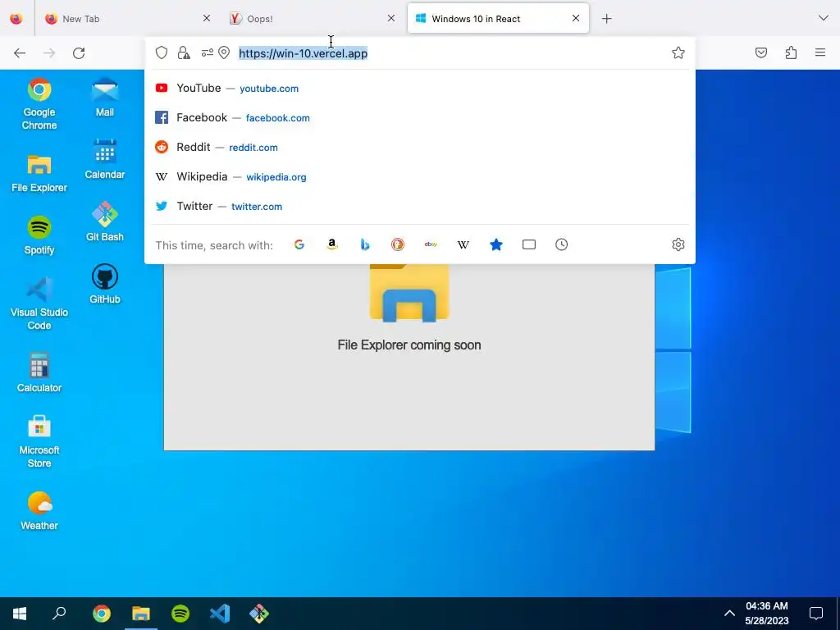Click location permission icon in URL bar
The image size is (840, 630).
click(224, 52)
